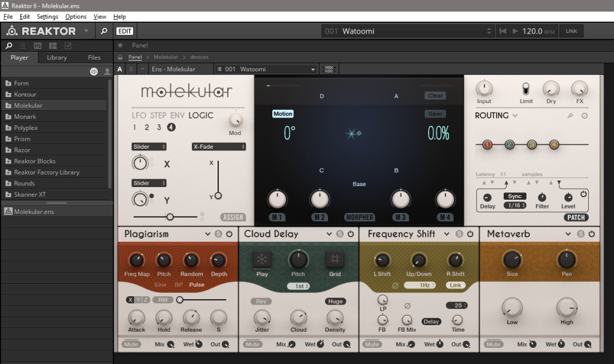The width and height of the screenshot is (614, 364).
Task: Click the Routing wrench icon
Action: point(570,116)
